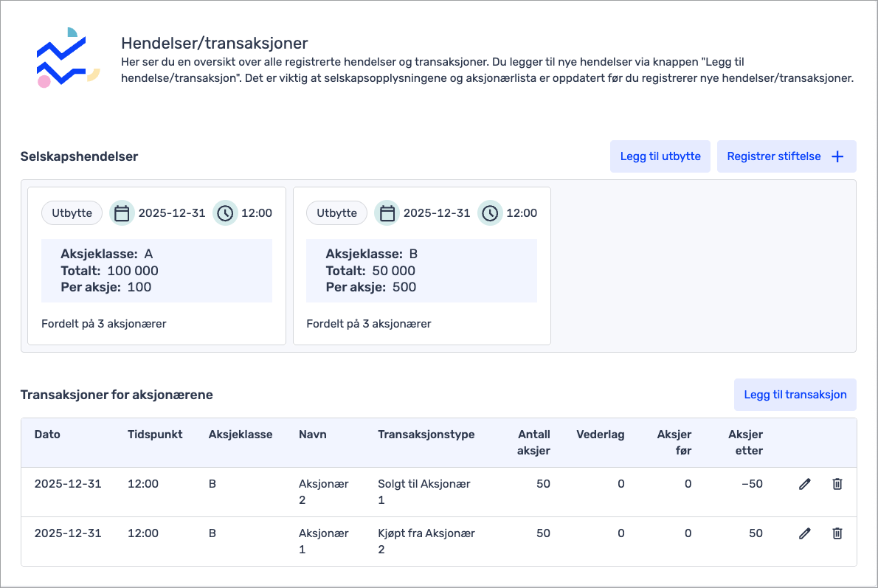Select the Aksjonær 2 transaction row name
Screen dimensions: 878x588
(x=323, y=491)
